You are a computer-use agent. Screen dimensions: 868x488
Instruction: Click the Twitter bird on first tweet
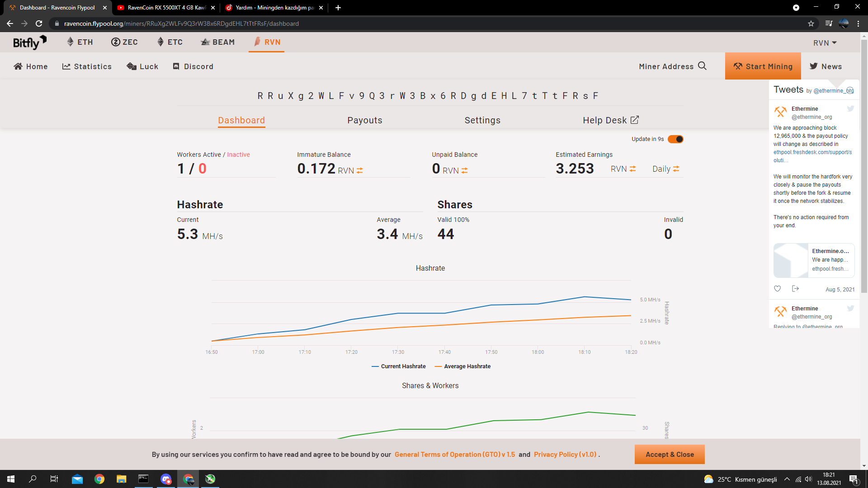850,108
